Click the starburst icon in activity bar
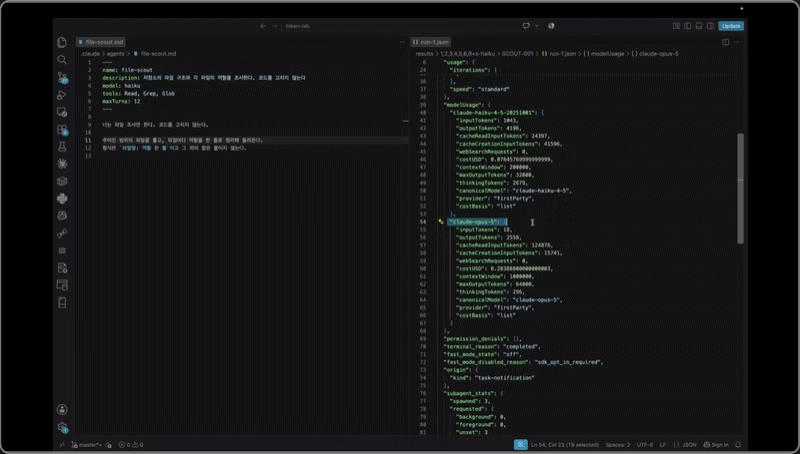Viewport: 800px width, 454px height. click(x=62, y=164)
